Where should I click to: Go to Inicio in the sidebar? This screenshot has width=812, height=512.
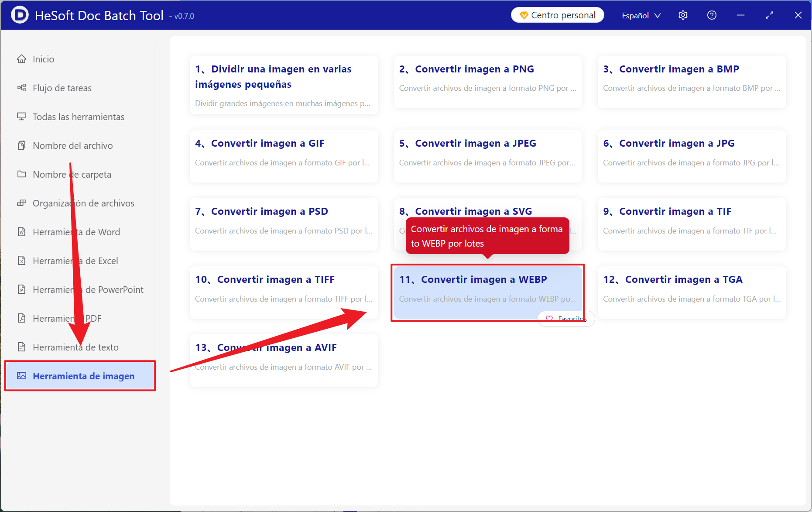43,59
